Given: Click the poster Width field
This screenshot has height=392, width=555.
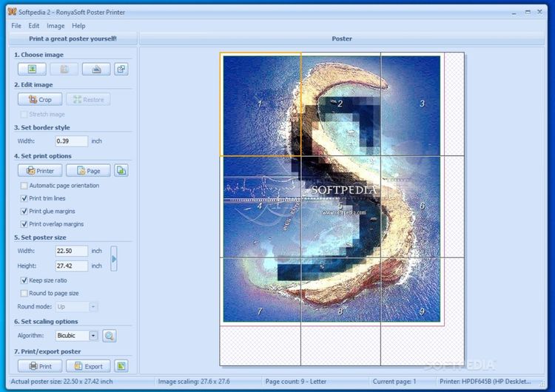Looking at the screenshot, I should click(72, 251).
